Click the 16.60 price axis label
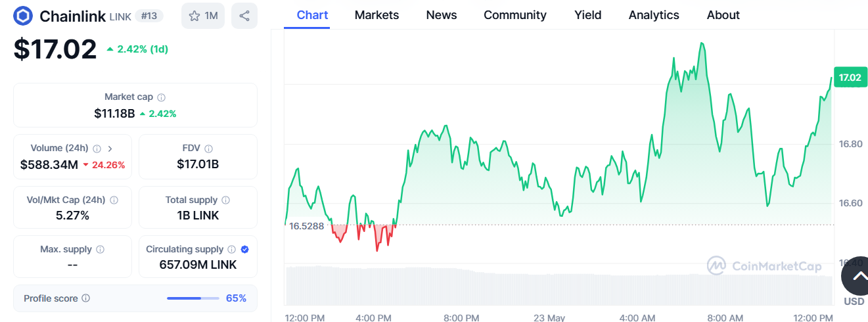 850,203
